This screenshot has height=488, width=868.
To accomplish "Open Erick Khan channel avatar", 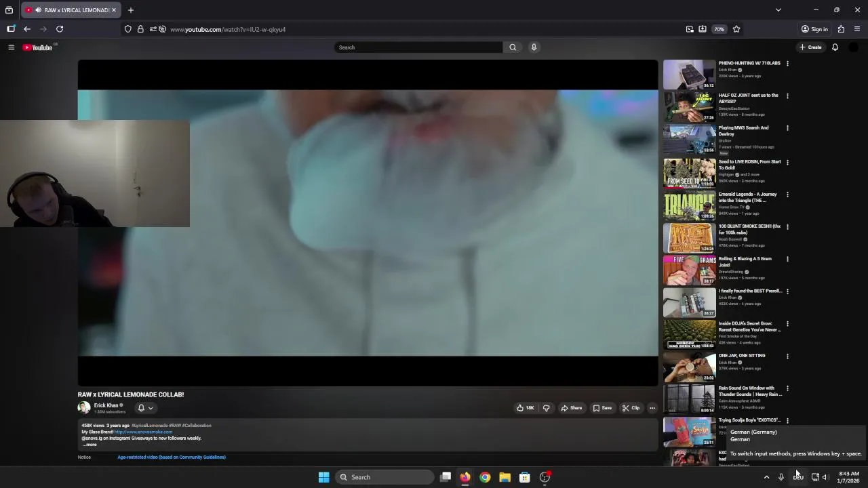I will coord(84,407).
